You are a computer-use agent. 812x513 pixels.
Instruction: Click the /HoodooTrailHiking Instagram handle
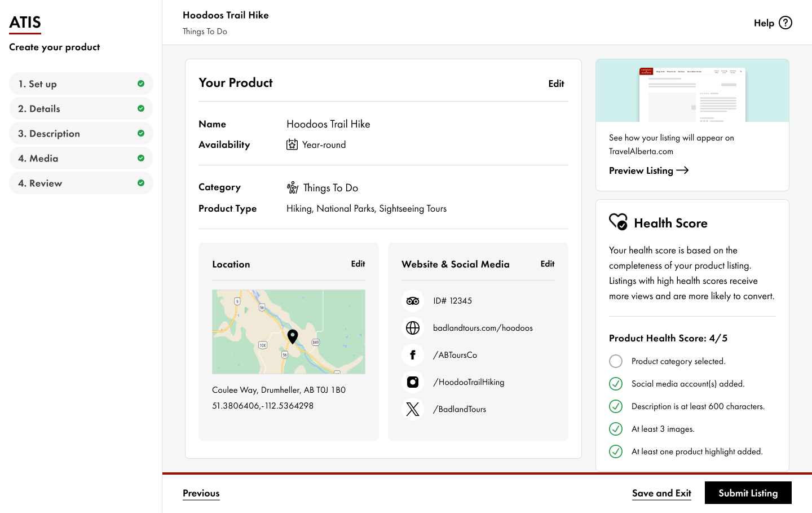coord(469,382)
